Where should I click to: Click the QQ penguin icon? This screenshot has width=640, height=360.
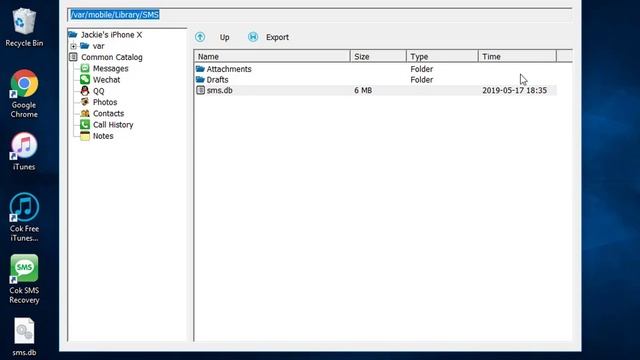tap(85, 91)
